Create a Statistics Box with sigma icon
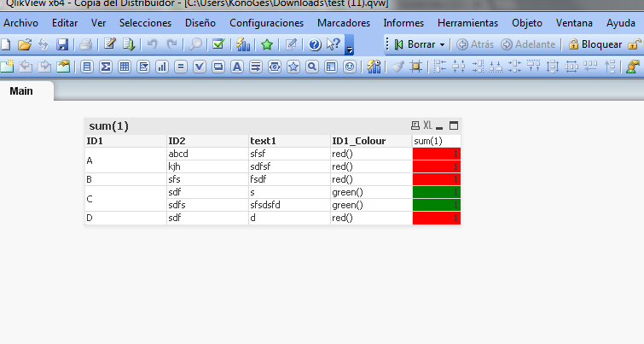This screenshot has width=644, height=344. point(106,67)
